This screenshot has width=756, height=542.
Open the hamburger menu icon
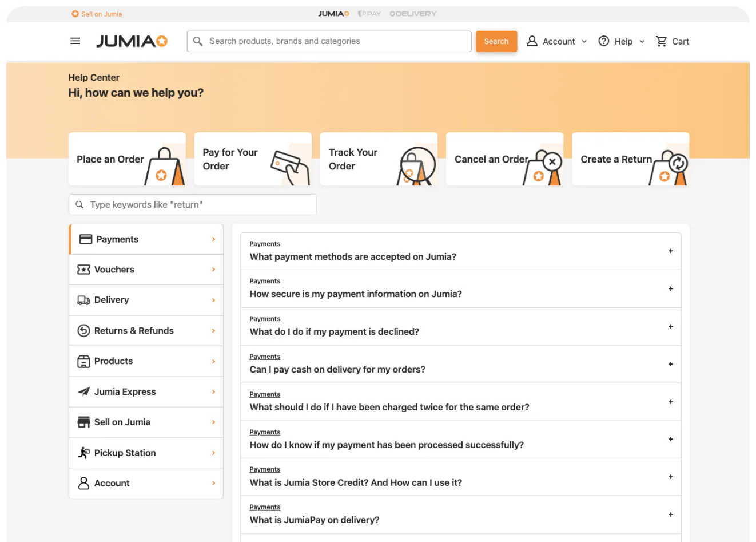click(x=75, y=41)
